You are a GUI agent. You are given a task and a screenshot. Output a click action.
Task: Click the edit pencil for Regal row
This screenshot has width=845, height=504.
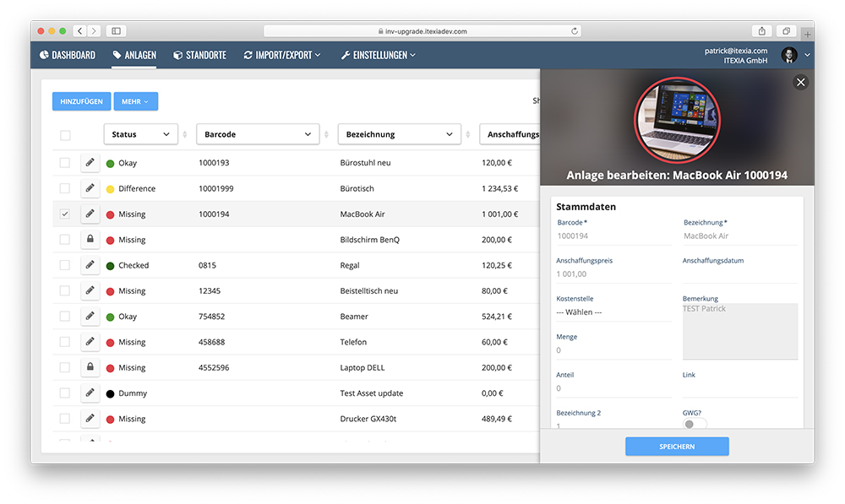click(x=90, y=265)
